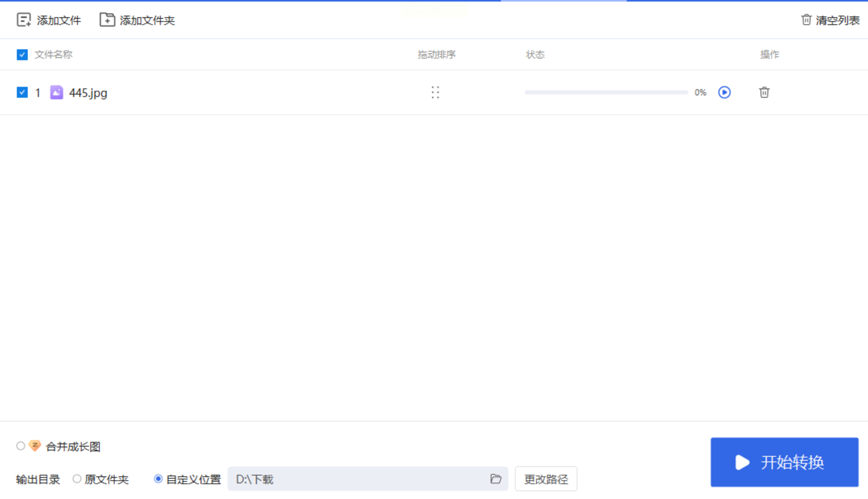Click the 445.jpg progress bar

click(x=606, y=93)
